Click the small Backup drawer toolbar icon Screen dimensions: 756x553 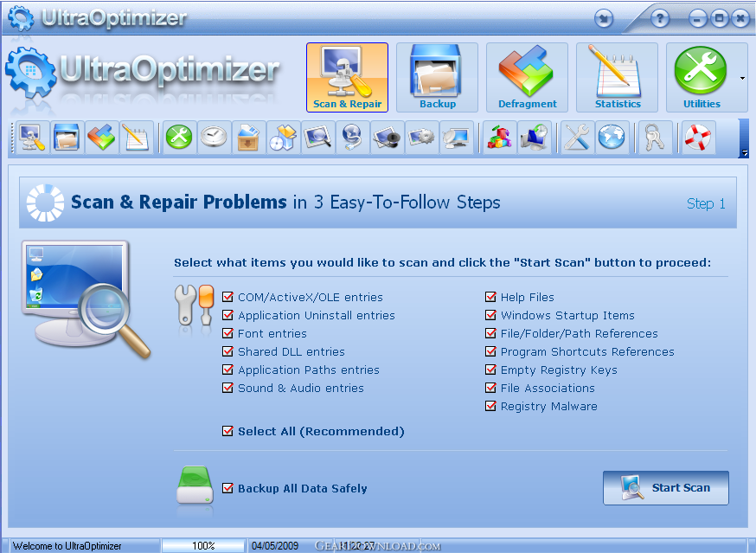pos(67,138)
